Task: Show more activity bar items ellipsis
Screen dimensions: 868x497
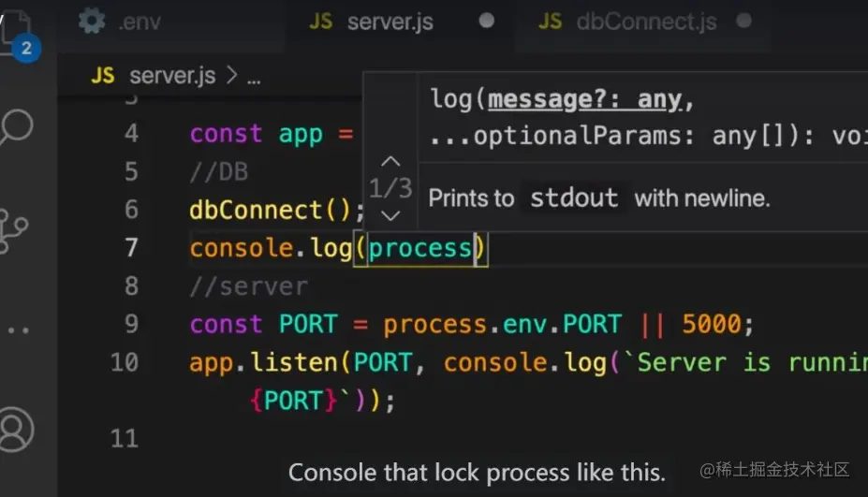Action: tap(19, 331)
